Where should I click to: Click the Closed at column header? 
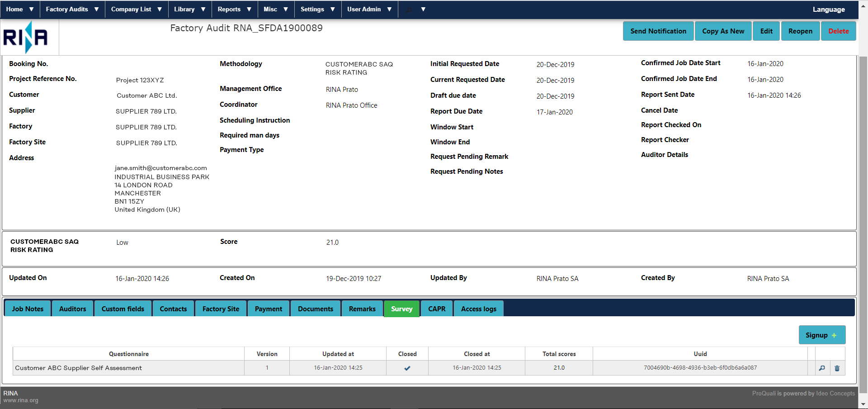click(476, 354)
